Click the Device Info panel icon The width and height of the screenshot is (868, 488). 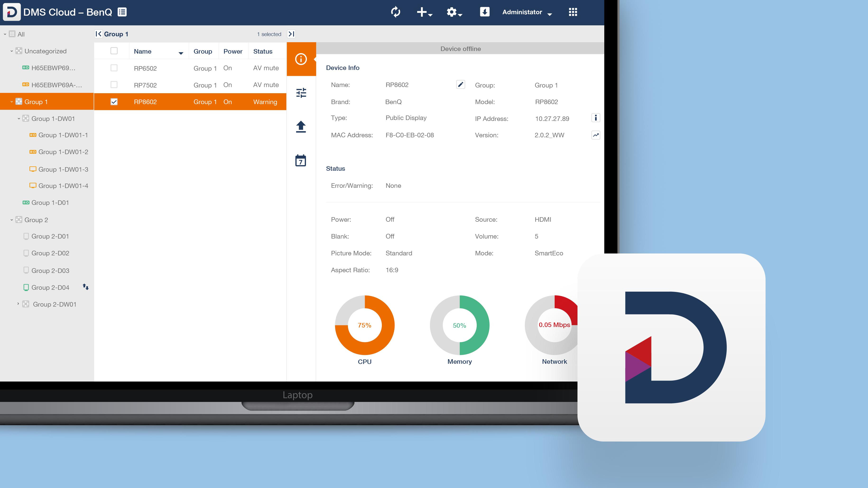tap(301, 59)
